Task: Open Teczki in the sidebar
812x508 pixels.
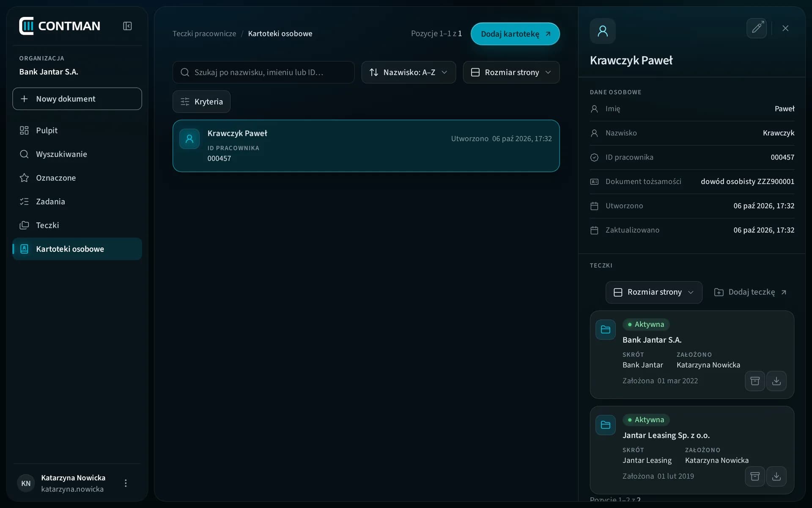Action: coord(77,225)
